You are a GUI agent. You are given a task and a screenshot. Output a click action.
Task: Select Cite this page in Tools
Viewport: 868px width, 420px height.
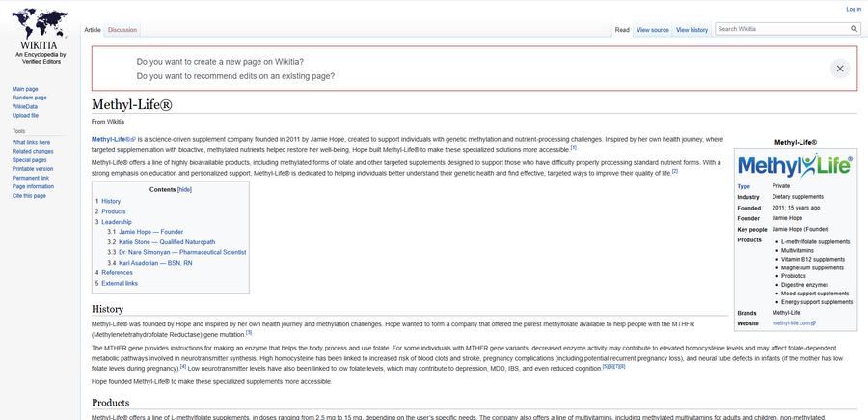(29, 196)
